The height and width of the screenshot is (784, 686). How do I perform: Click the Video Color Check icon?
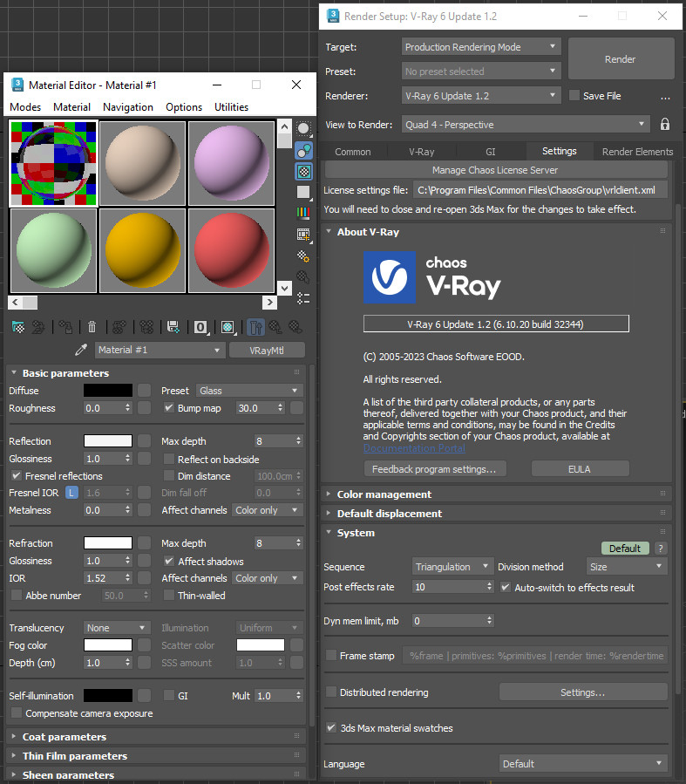(x=303, y=213)
